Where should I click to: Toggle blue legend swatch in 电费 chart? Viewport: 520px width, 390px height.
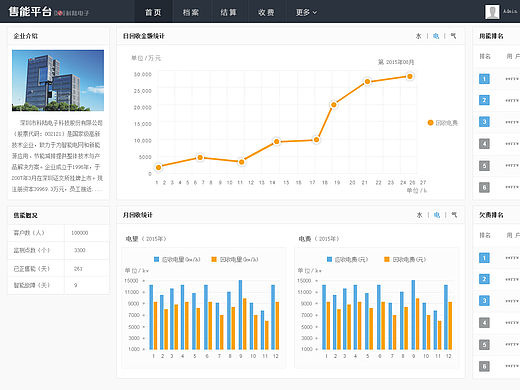(329, 259)
